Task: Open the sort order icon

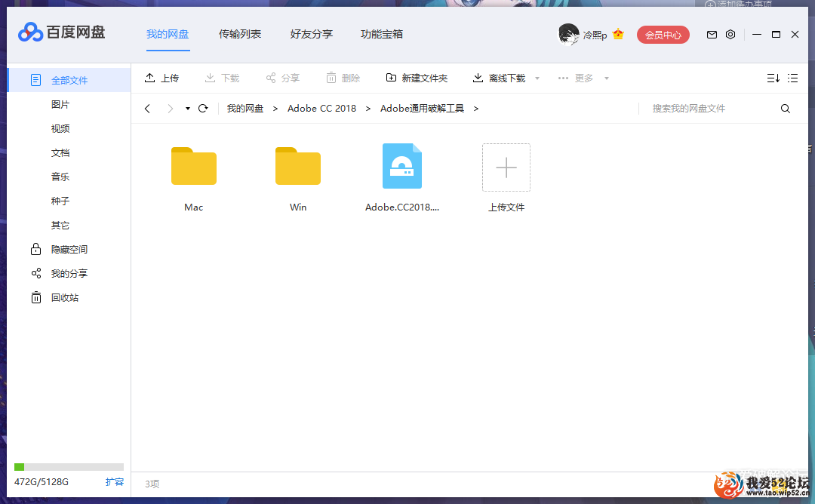Action: [x=773, y=78]
